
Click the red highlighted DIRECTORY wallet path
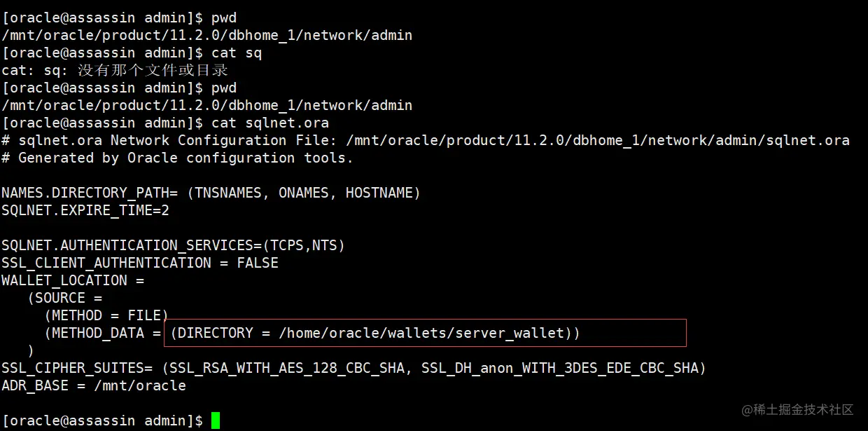click(425, 333)
